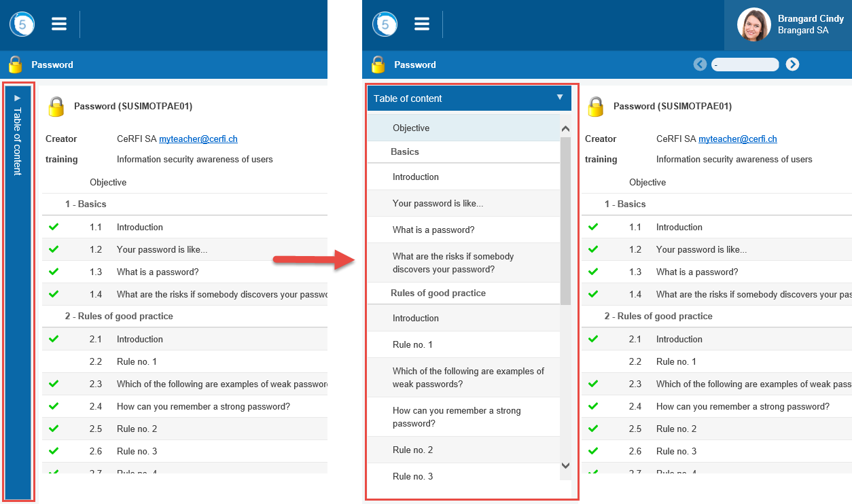The height and width of the screenshot is (504, 852).
Task: Click the large padlock next to Password (SUSIMOTPAE01) at right
Action: (596, 107)
